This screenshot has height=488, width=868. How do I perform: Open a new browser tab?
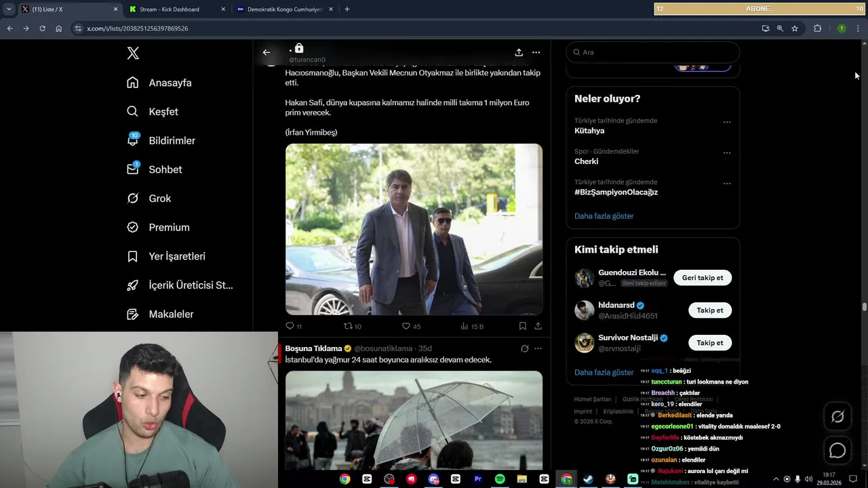point(347,9)
